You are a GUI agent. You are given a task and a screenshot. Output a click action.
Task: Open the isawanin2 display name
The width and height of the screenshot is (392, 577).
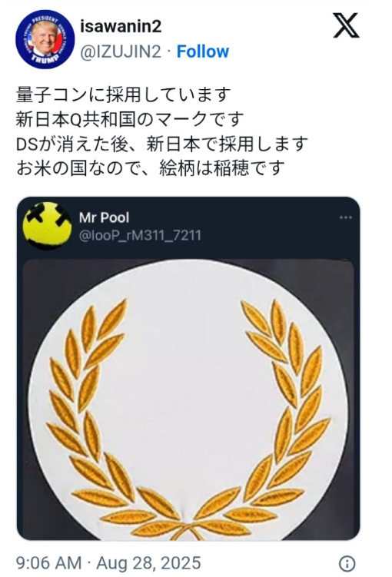point(121,26)
